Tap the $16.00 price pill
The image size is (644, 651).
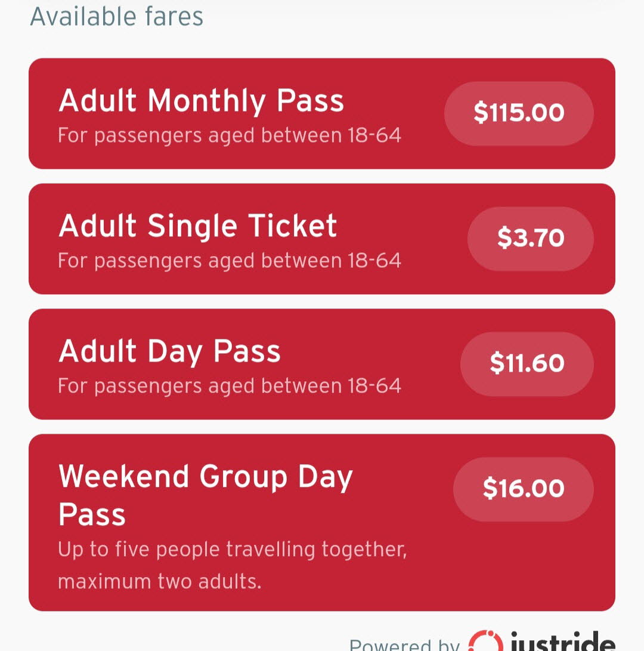tap(524, 489)
